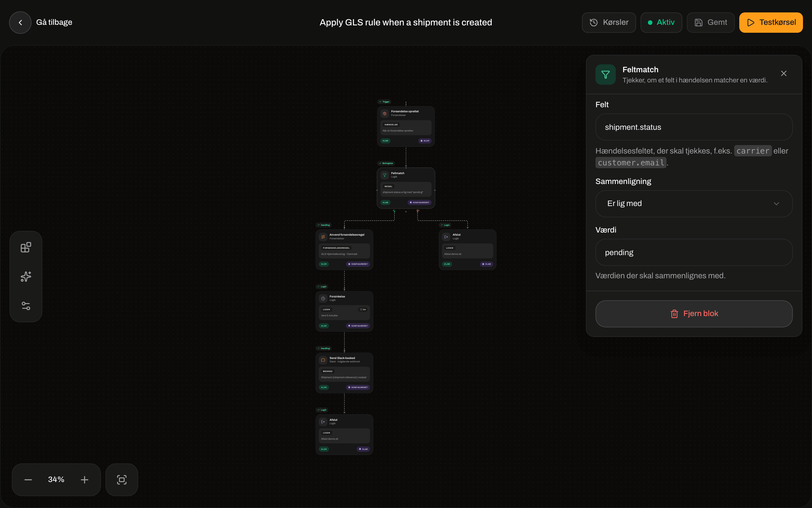The image size is (812, 508).
Task: Click the Gå tilbage label
Action: (x=54, y=23)
